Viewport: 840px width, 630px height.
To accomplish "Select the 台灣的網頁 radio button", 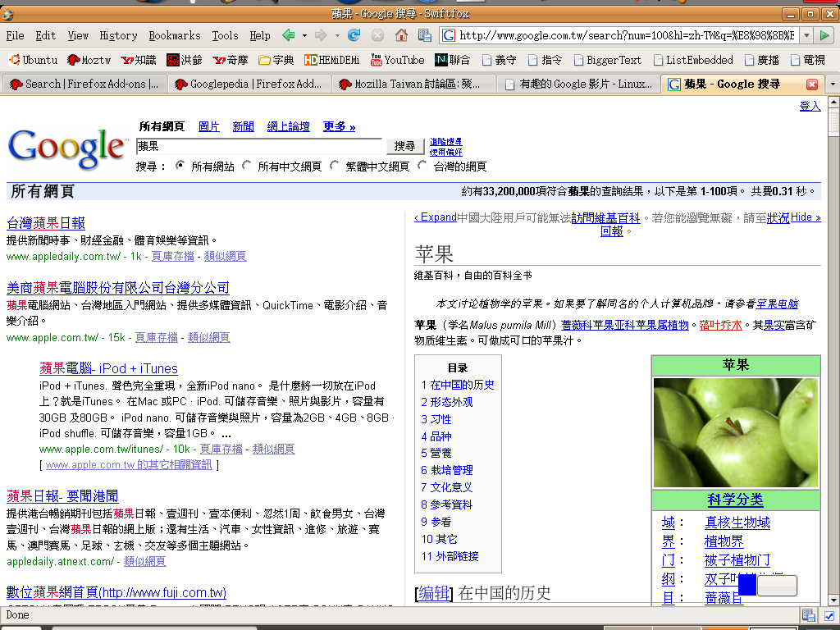I will coord(422,166).
